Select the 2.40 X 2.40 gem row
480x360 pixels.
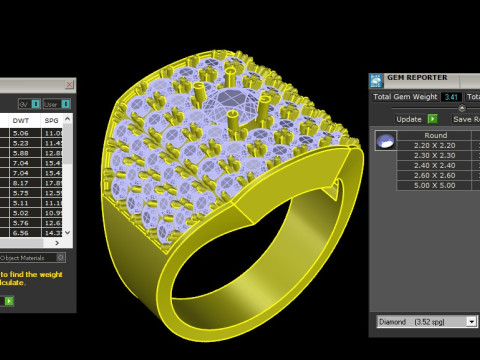click(x=434, y=165)
